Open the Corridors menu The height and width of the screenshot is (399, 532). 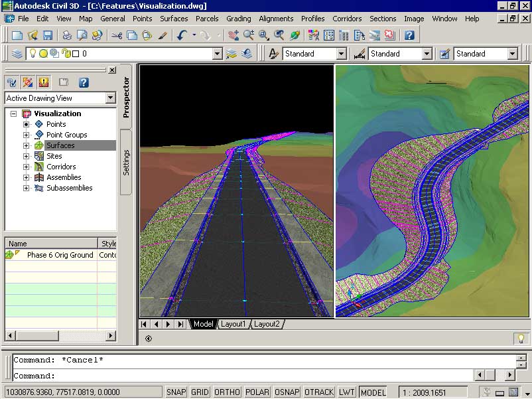[347, 19]
